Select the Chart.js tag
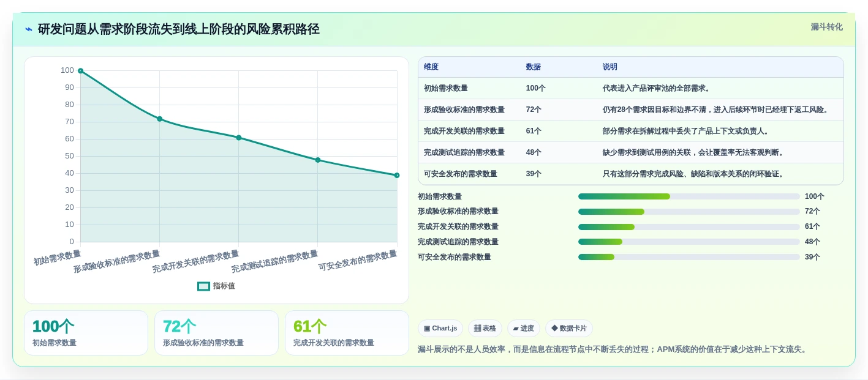 tap(440, 329)
